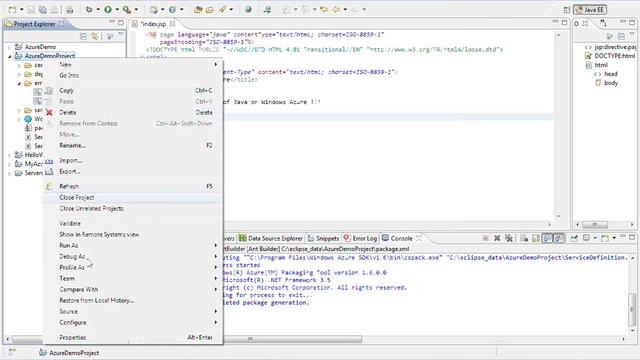Viewport: 640px width, 360px height.
Task: Expand the New submenu arrow
Action: [216, 64]
